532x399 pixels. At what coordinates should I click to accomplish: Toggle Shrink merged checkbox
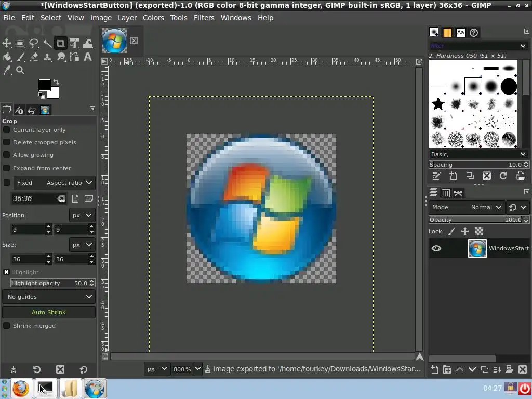click(6, 326)
